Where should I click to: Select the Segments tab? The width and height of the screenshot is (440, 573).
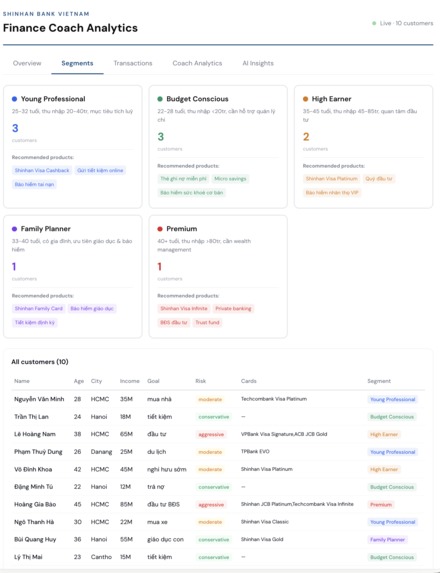click(77, 63)
